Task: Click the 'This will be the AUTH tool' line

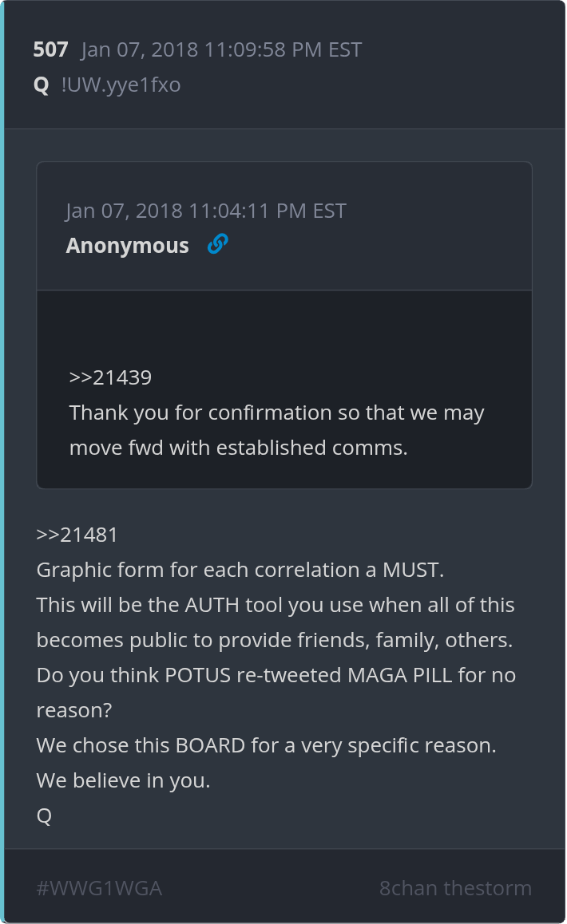Action: [276, 605]
